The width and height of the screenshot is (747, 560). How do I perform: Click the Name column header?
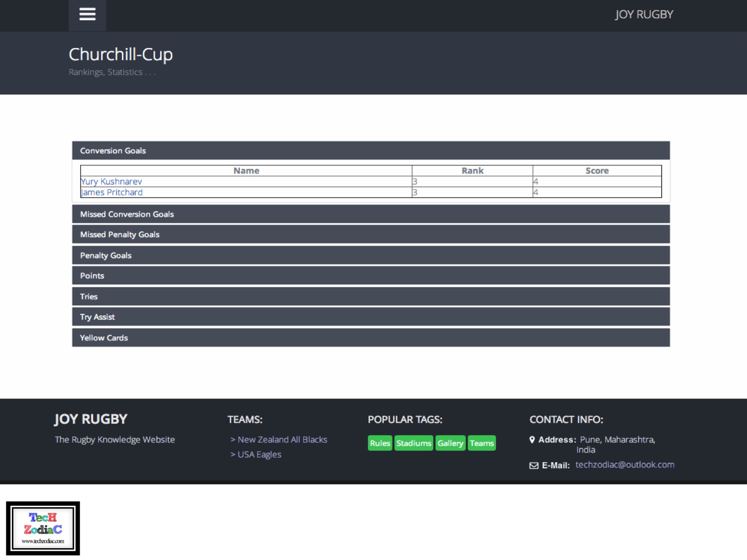(246, 171)
